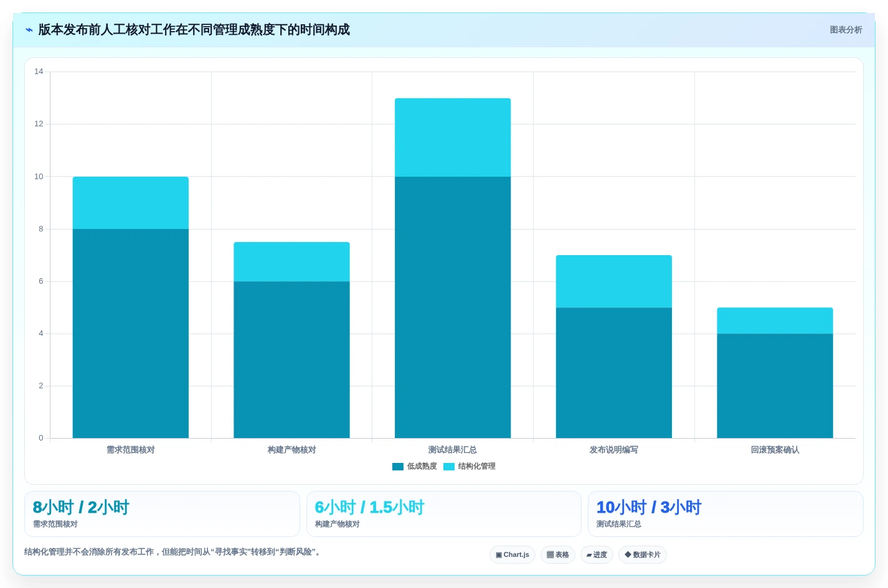Toggle the 结构化管理 legend swatch
The image size is (888, 588).
pos(449,467)
